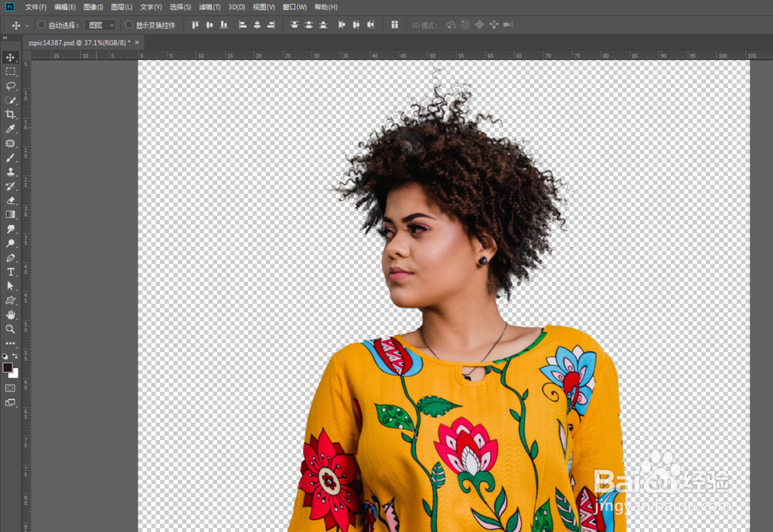Open the 编辑(E) menu

[65, 7]
